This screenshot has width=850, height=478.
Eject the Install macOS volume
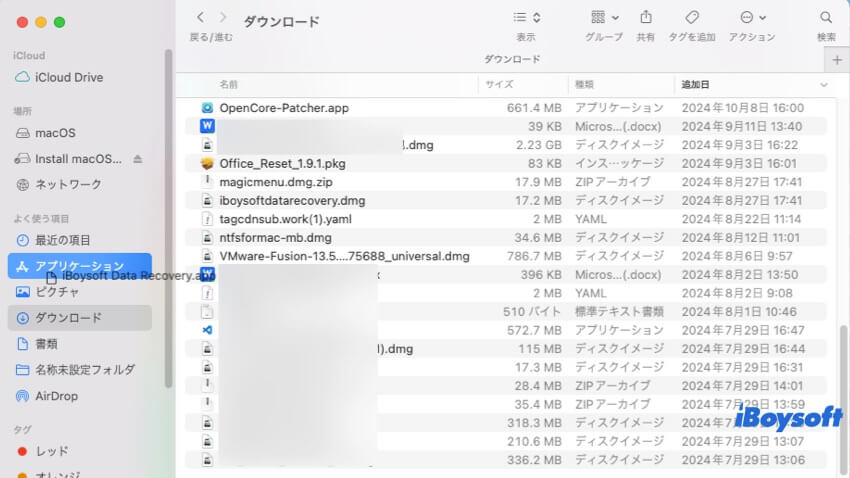[x=138, y=159]
